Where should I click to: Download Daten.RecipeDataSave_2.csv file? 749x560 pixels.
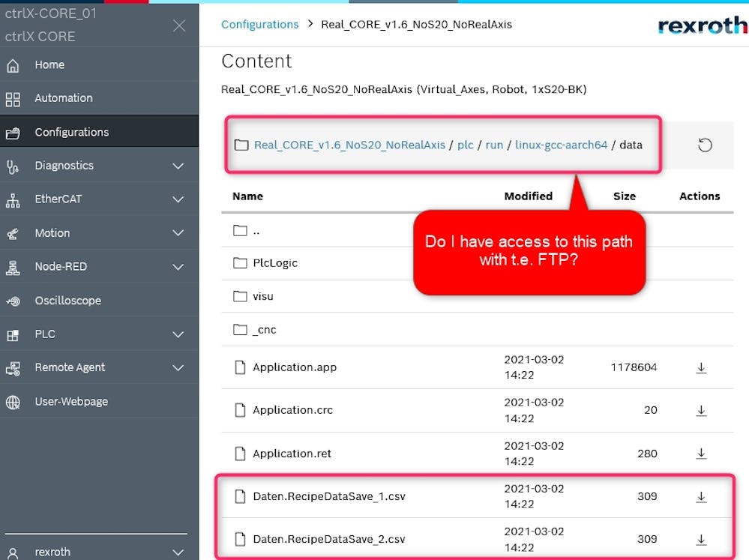(x=701, y=539)
